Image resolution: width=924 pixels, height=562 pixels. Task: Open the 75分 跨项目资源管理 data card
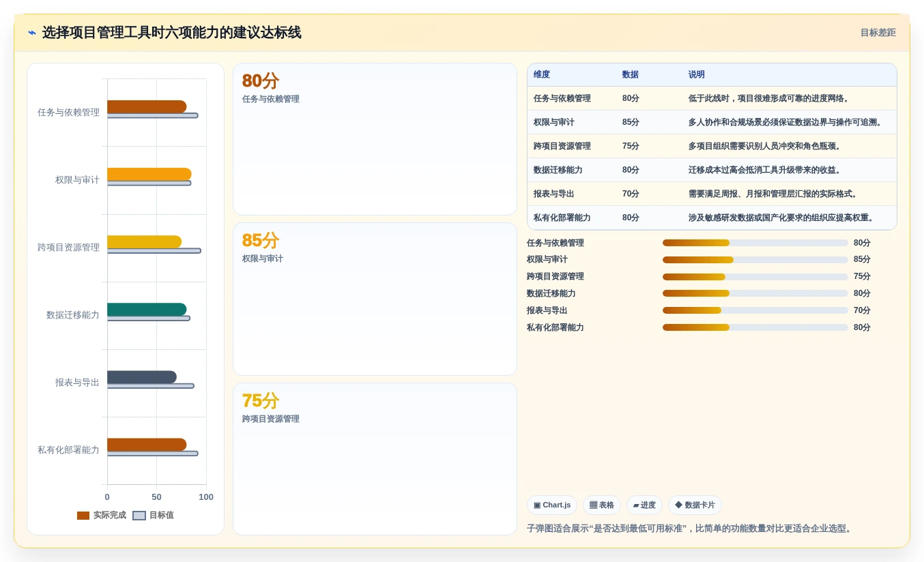(375, 459)
